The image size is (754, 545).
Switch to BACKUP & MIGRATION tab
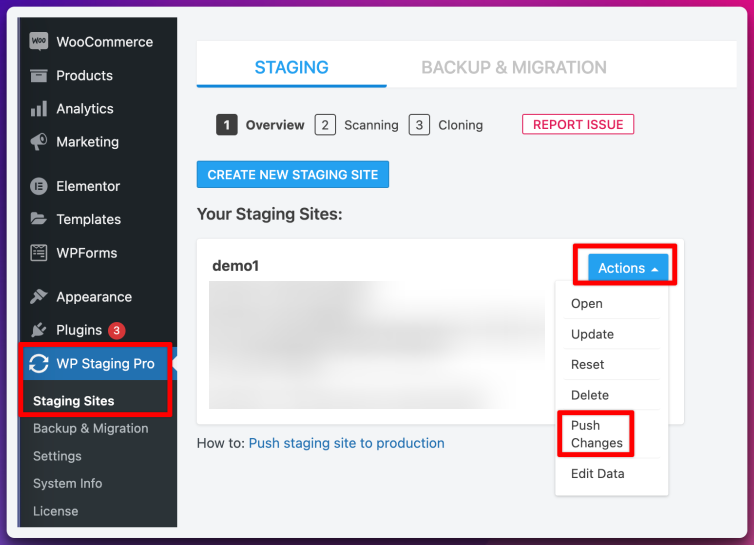514,67
